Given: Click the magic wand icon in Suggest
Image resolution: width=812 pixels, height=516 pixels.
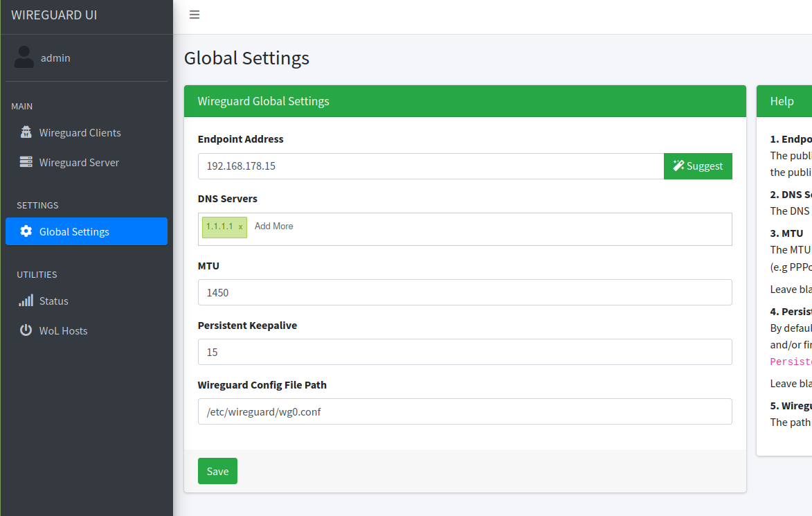Looking at the screenshot, I should (678, 166).
